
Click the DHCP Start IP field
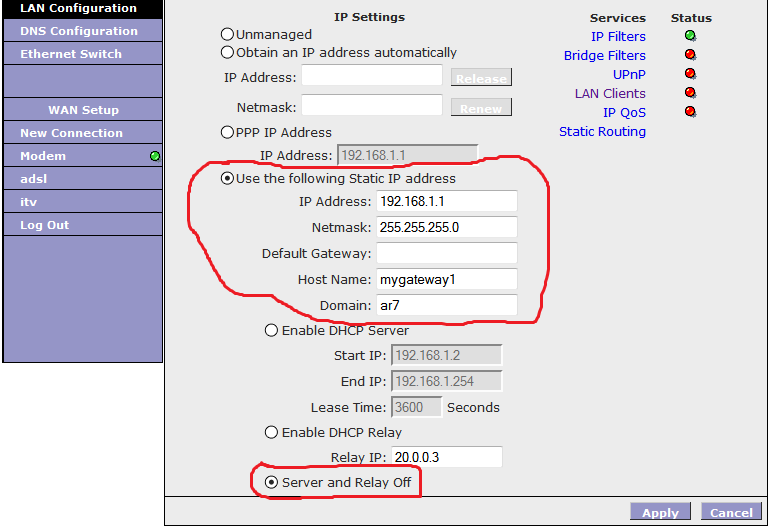(447, 355)
